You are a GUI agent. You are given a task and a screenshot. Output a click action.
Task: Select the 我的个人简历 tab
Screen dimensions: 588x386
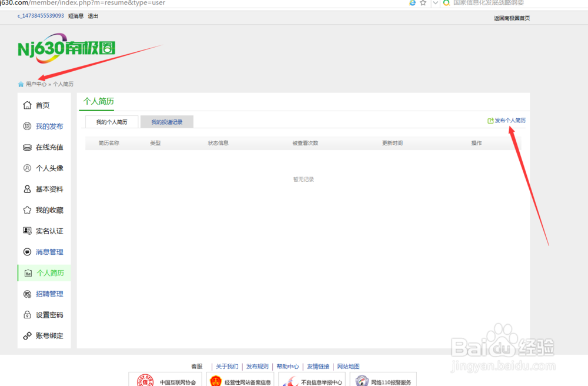[x=111, y=121]
